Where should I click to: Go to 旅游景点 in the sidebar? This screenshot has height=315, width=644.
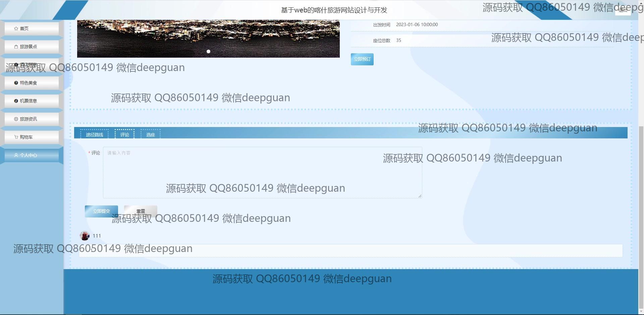click(x=32, y=47)
